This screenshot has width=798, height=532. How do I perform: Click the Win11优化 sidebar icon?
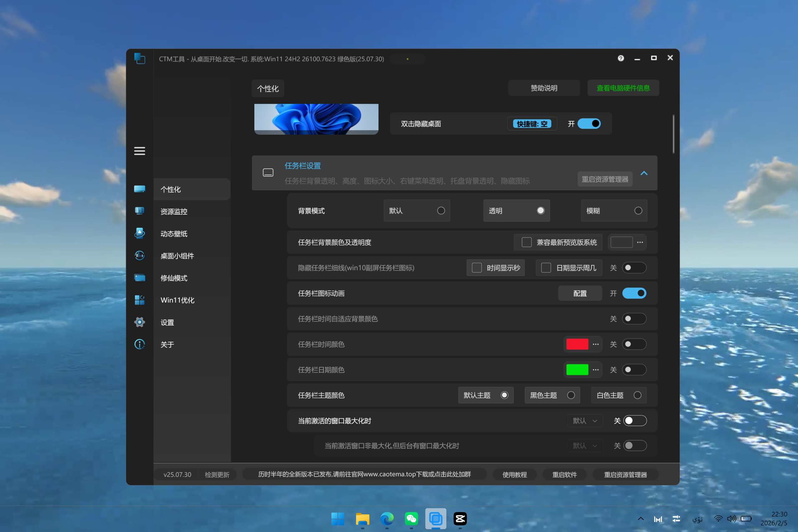(x=139, y=300)
